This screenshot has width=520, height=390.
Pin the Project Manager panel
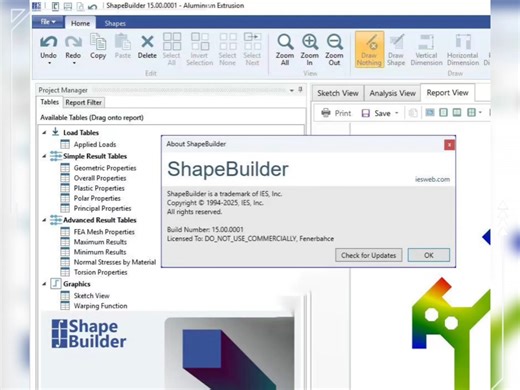point(300,89)
